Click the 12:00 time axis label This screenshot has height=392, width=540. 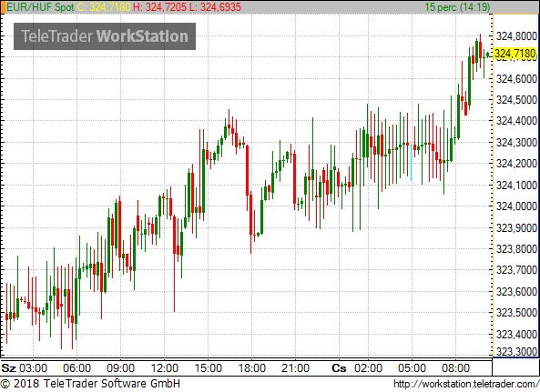click(164, 368)
